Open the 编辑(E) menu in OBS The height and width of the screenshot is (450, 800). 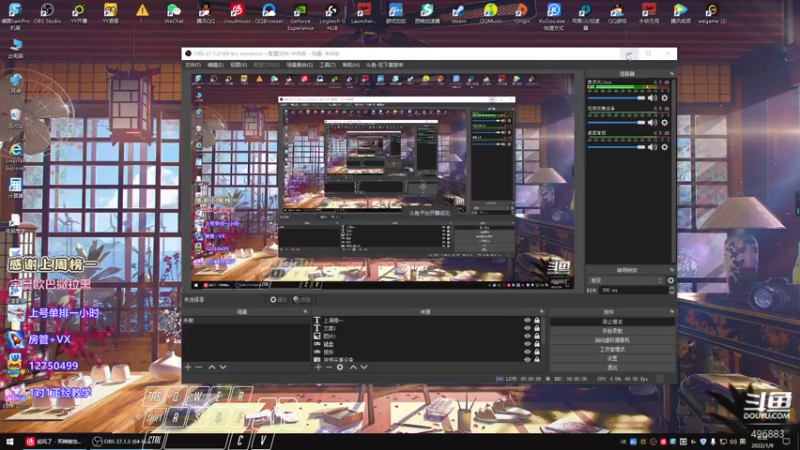pyautogui.click(x=215, y=65)
